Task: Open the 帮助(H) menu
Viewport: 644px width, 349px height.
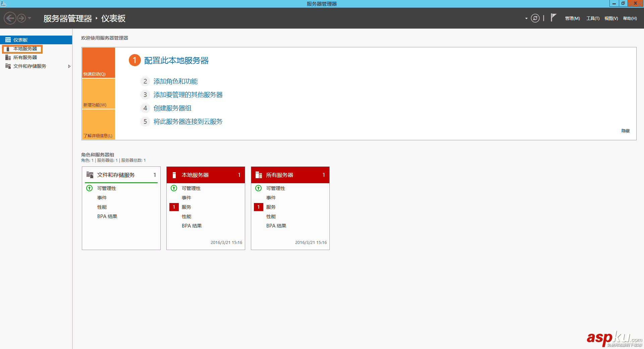Action: click(x=630, y=18)
